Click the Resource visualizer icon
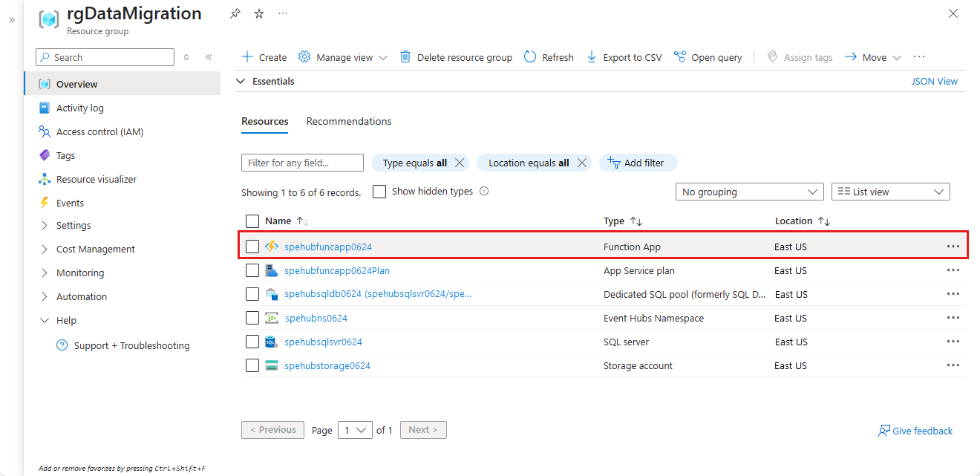The width and height of the screenshot is (980, 476). [x=45, y=179]
